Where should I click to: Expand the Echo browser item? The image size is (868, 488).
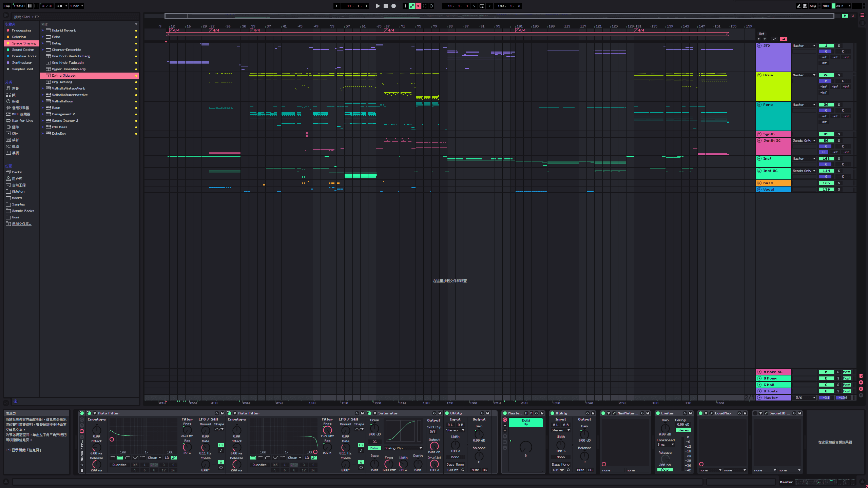(x=43, y=37)
